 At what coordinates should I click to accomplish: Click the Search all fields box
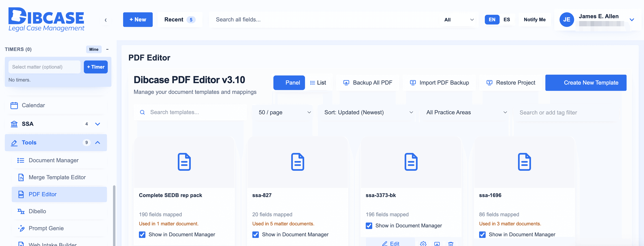[x=324, y=20]
